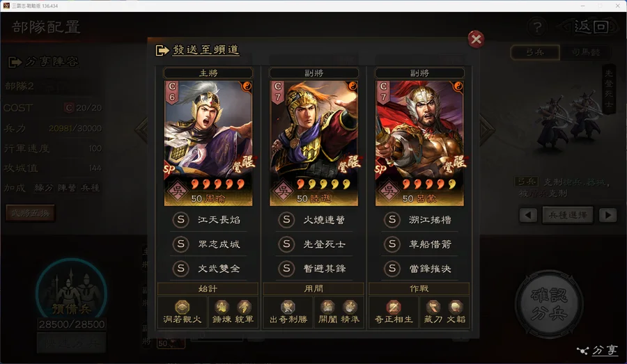Click the 錘煉 tactic icon
Screen dimensions: 627x364
[222, 307]
